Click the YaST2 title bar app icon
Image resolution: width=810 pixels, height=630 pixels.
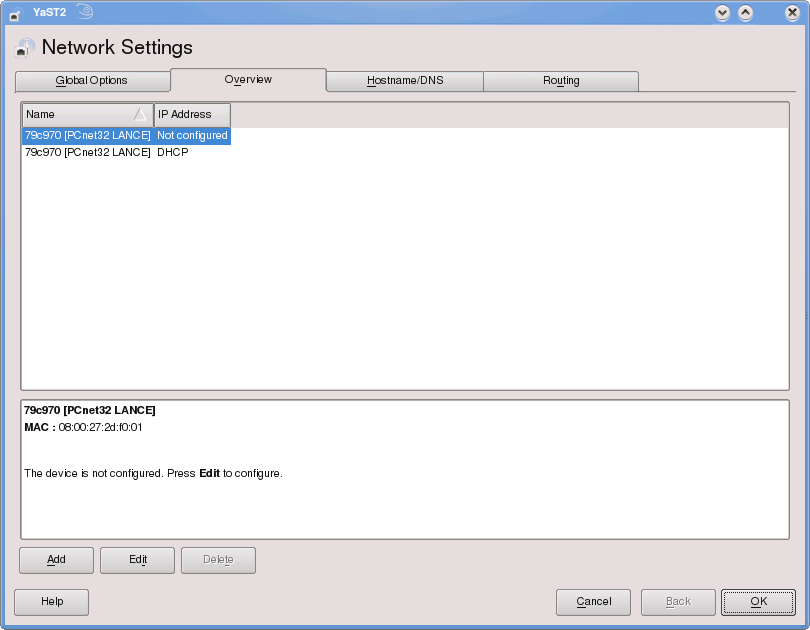pyautogui.click(x=14, y=14)
